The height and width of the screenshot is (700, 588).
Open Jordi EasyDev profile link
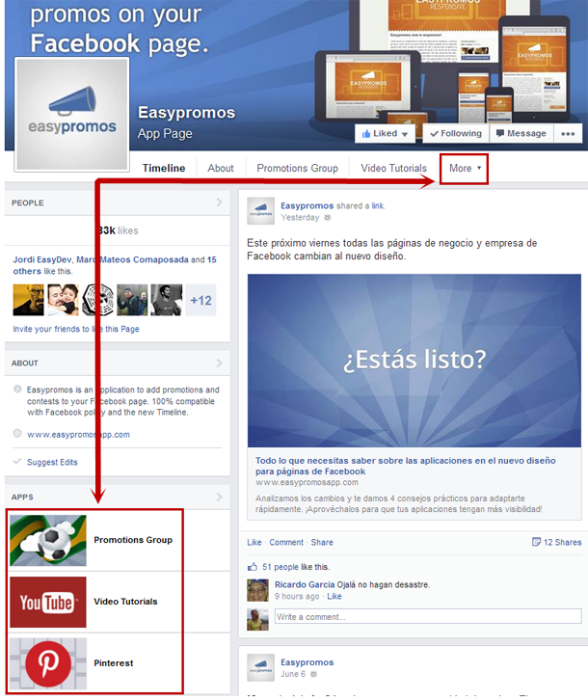point(42,259)
